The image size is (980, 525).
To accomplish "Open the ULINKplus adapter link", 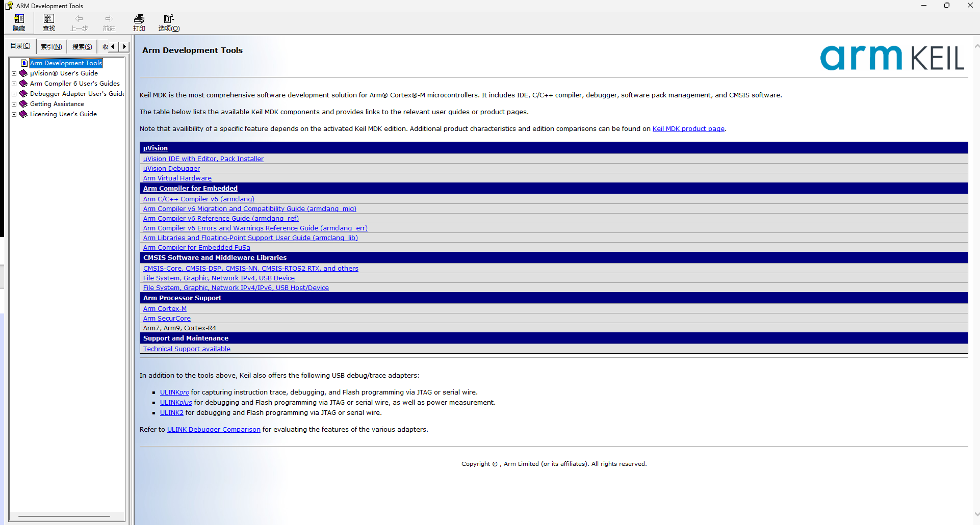I will 176,403.
